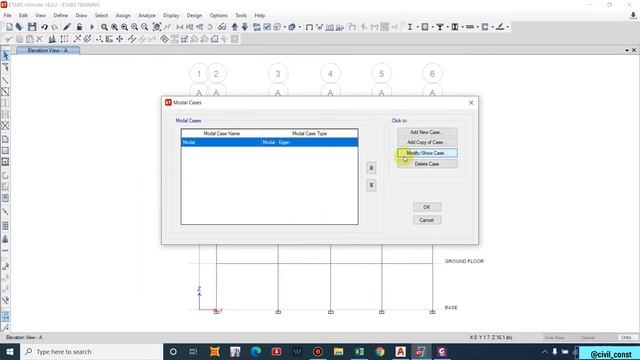Click the first magnifier rubber band zoom icon

pyautogui.click(x=104, y=27)
